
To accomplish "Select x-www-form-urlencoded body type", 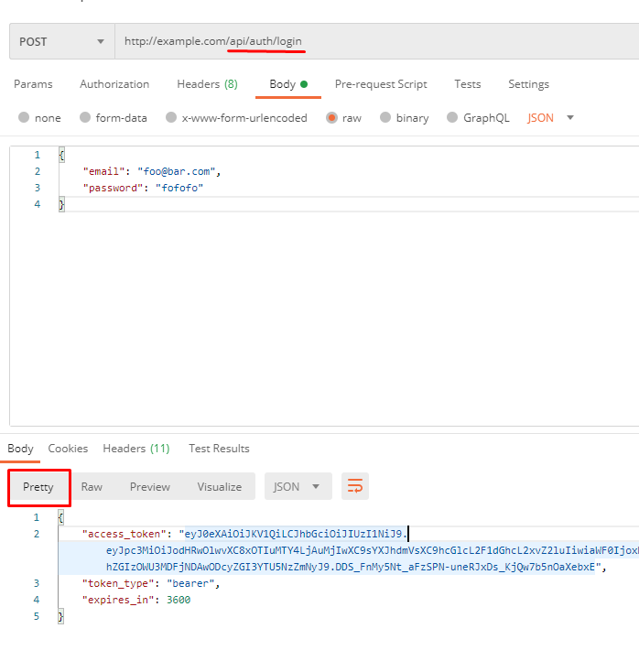I will [170, 118].
